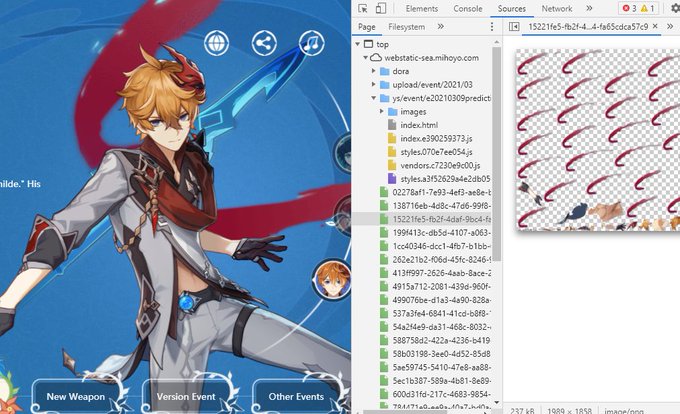Open vendors.c7230e9c00.js file
The image size is (680, 414).
coord(440,166)
